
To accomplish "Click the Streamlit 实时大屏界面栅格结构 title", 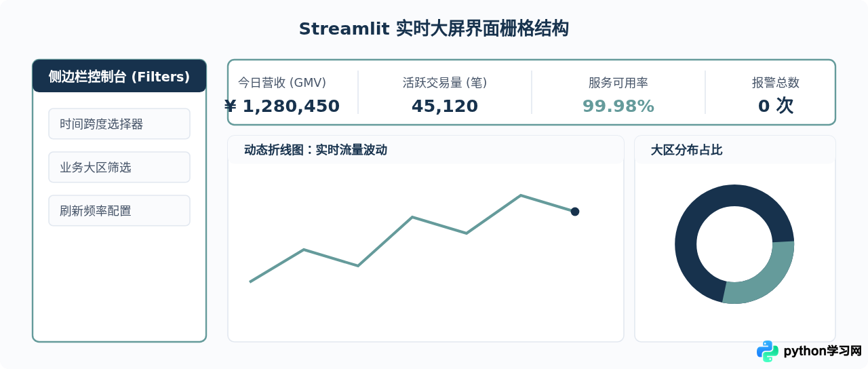I will (434, 28).
